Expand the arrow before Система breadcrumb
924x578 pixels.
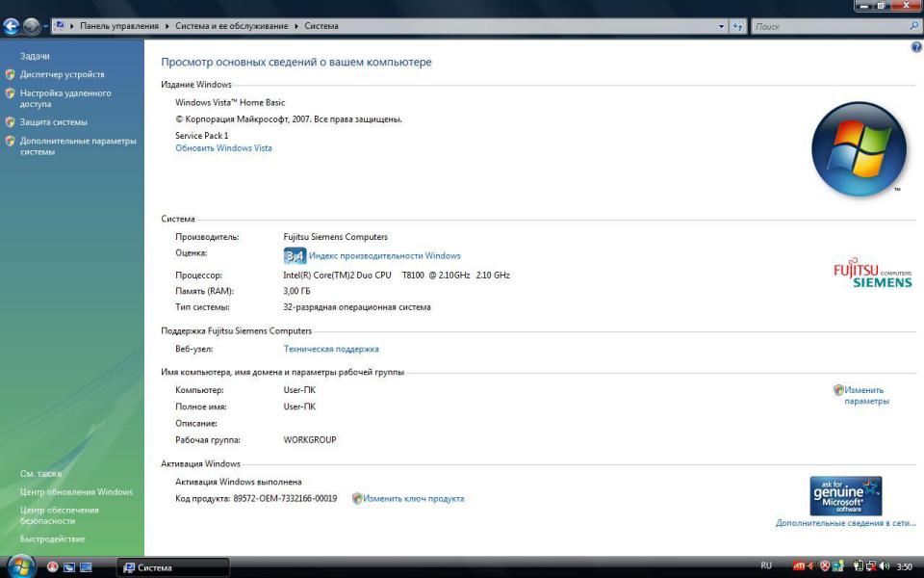pyautogui.click(x=296, y=26)
